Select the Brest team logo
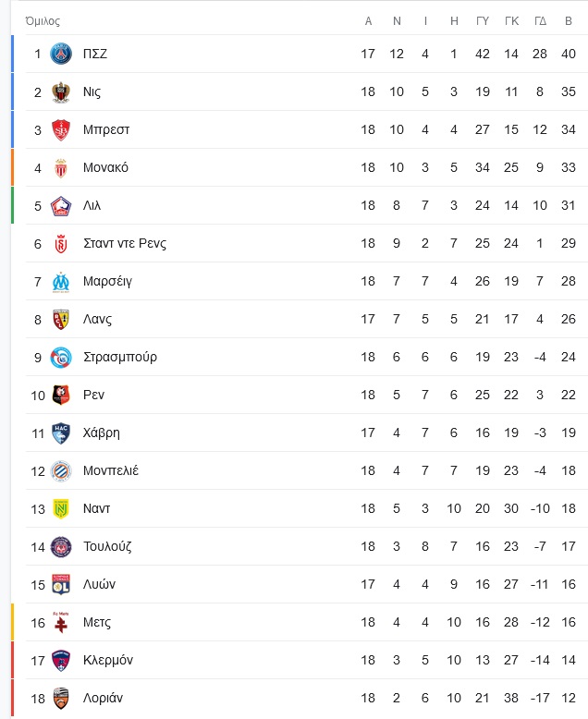Image resolution: width=588 pixels, height=719 pixels. [60, 129]
